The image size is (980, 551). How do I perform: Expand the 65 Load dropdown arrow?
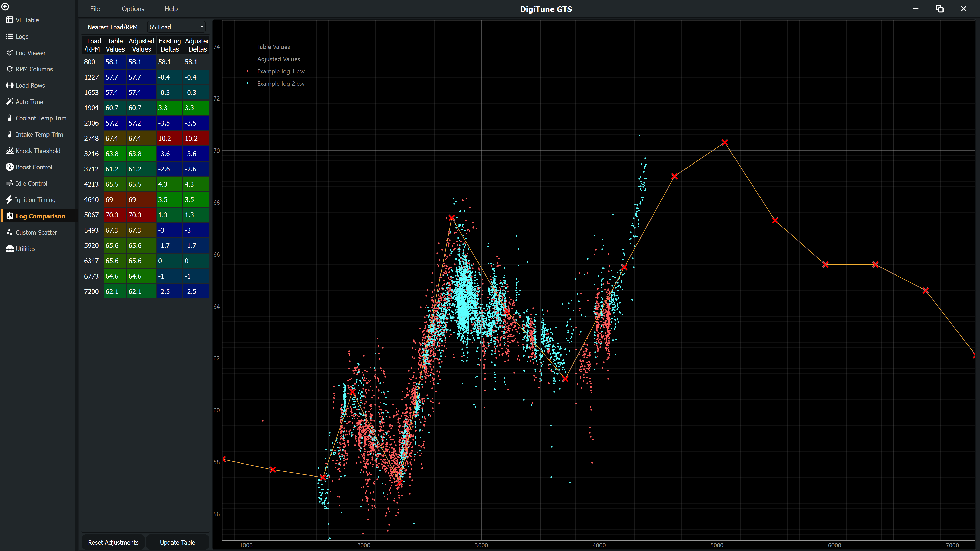click(x=202, y=27)
